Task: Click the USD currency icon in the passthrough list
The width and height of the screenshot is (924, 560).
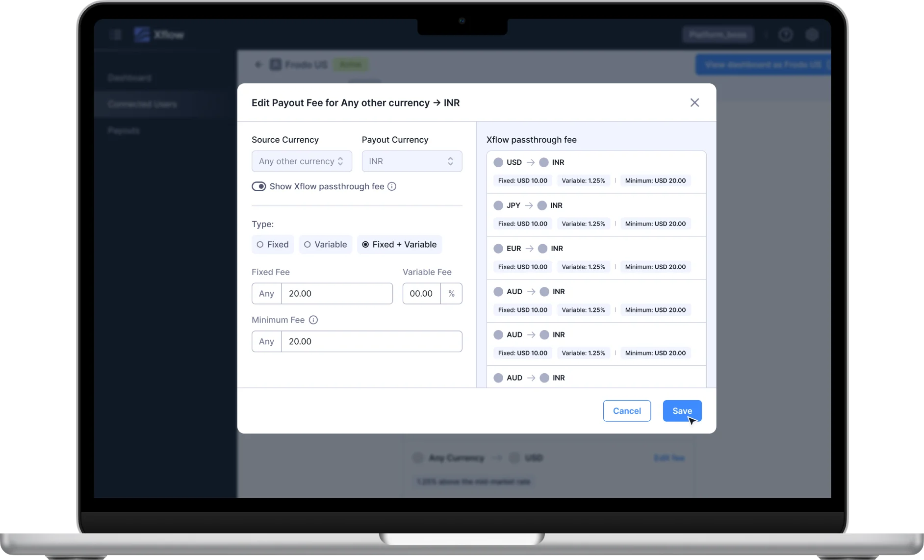Action: [x=498, y=162]
